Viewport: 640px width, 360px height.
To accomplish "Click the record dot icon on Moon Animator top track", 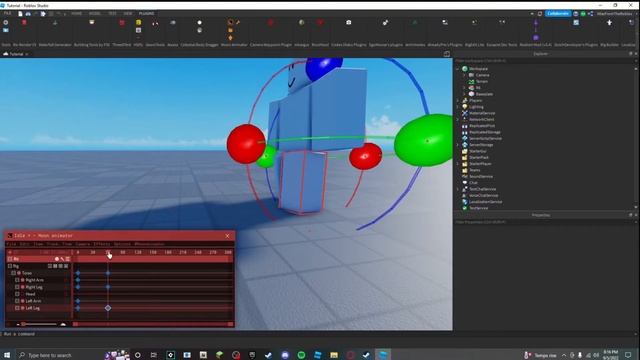I will [57, 259].
